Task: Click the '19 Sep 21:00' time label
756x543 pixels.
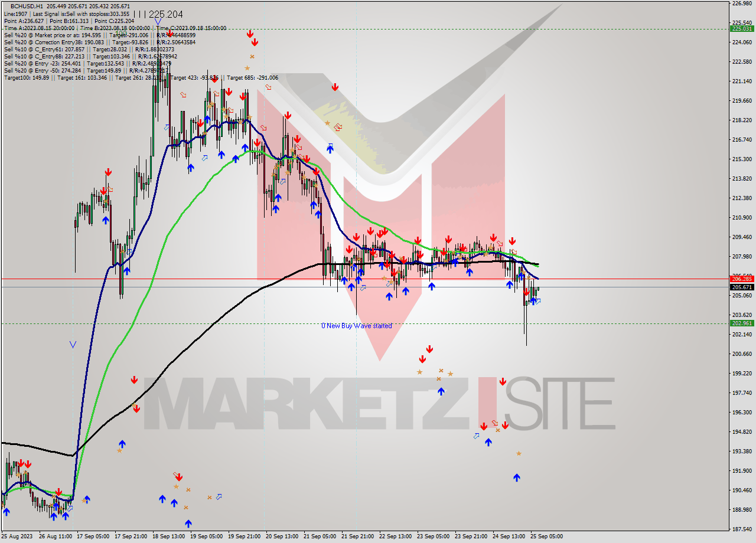Action: click(244, 537)
